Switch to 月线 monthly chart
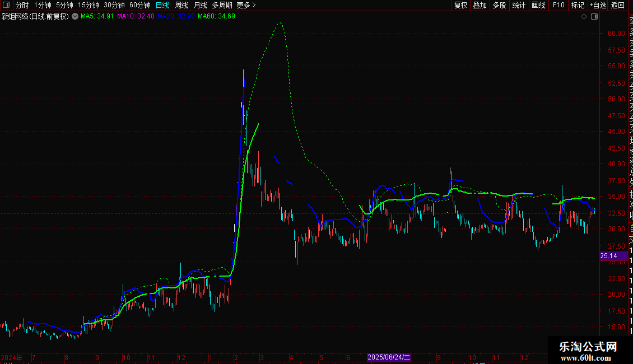This screenshot has width=633, height=364. click(200, 5)
